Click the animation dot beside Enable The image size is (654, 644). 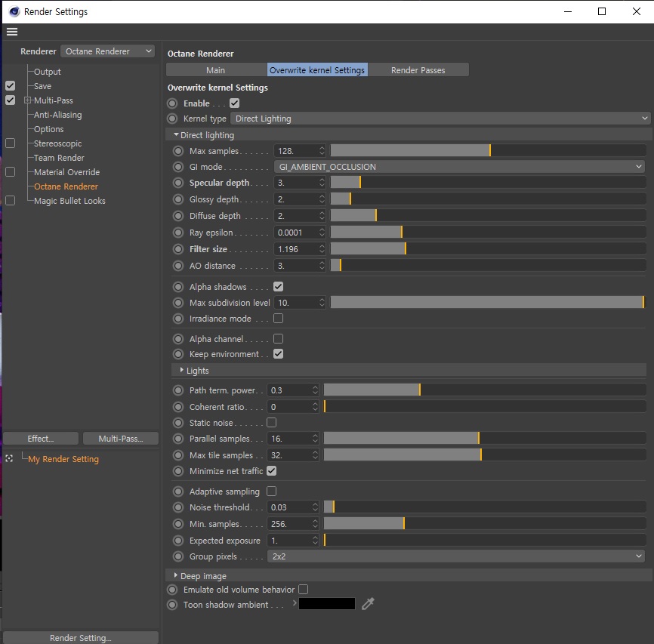172,103
